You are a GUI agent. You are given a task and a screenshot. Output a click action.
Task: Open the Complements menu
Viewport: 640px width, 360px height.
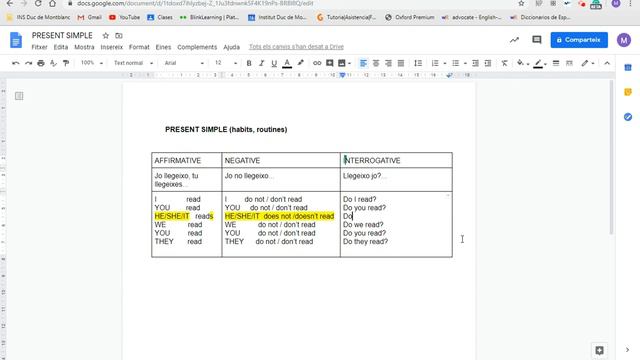[197, 47]
